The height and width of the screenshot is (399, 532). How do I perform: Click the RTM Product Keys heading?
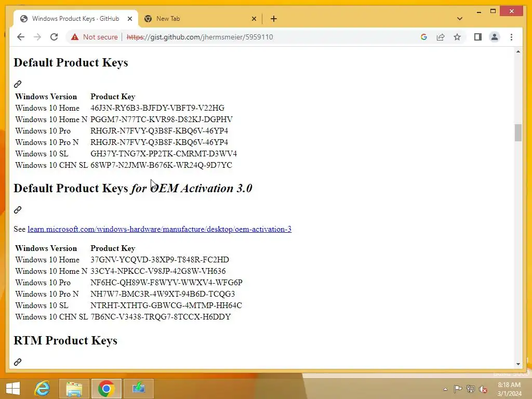(x=65, y=340)
